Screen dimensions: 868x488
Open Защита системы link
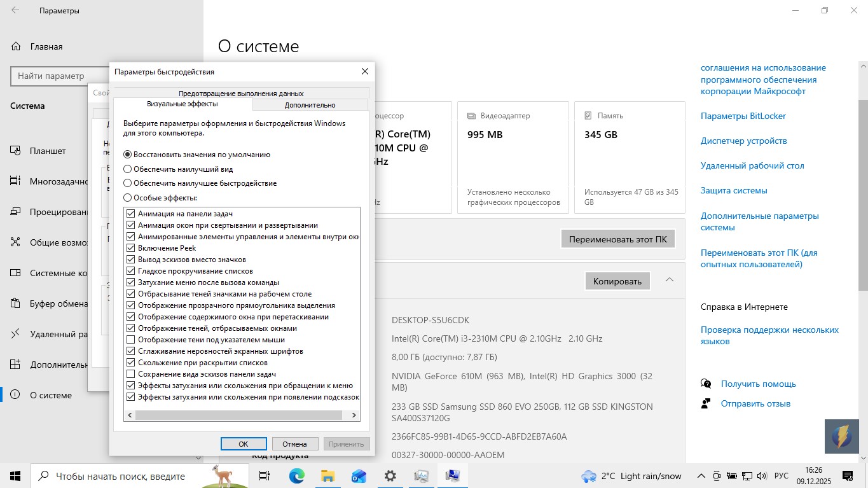click(734, 190)
